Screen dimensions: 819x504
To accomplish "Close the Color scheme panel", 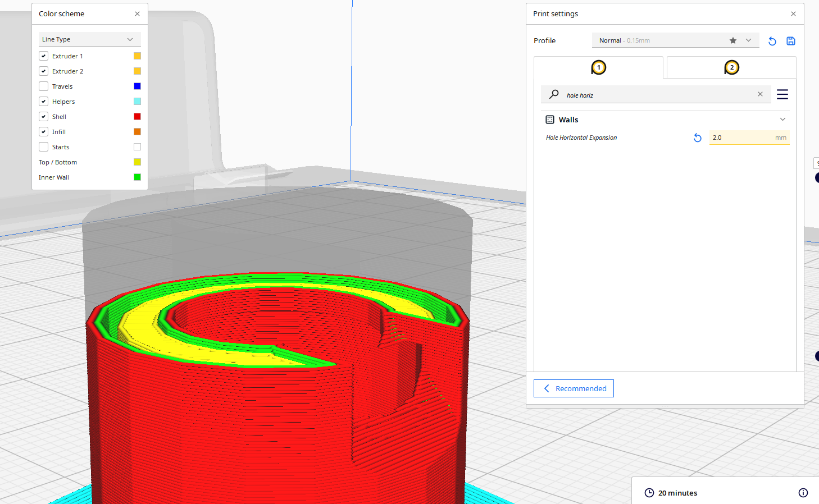I will 137,13.
